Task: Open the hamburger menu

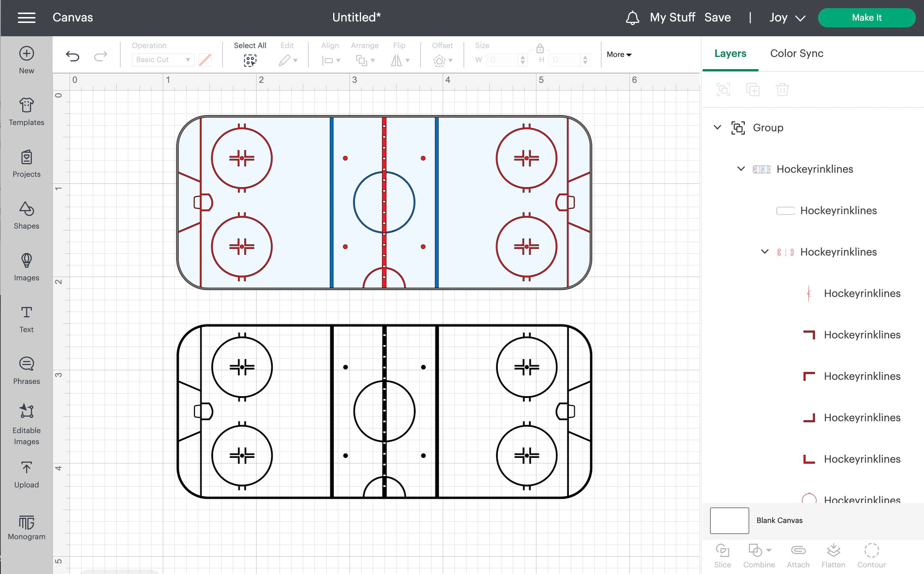Action: pyautogui.click(x=27, y=17)
